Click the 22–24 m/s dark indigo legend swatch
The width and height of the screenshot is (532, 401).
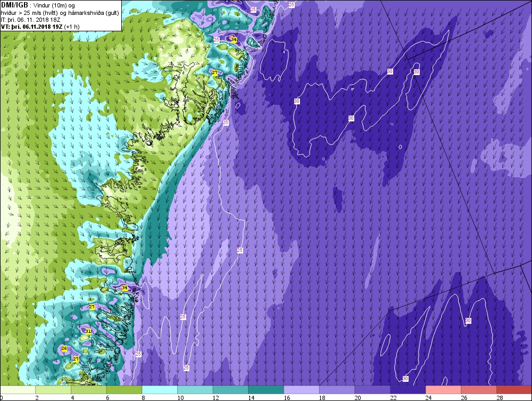coord(408,390)
